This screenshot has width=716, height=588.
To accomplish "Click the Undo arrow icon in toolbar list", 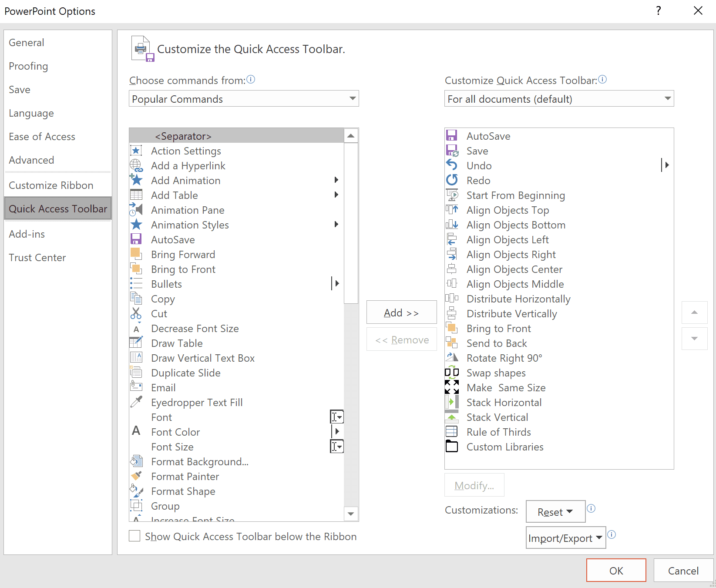I will coord(452,165).
